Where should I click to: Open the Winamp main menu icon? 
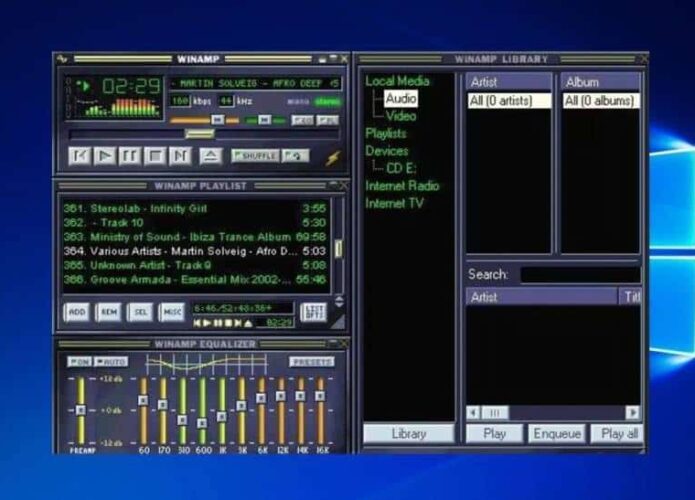coord(62,59)
